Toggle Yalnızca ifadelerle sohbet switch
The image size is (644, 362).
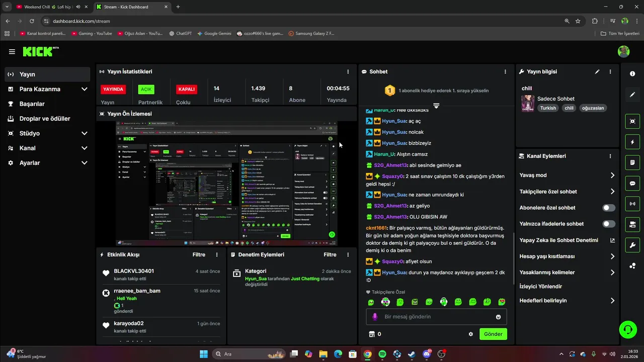(609, 224)
